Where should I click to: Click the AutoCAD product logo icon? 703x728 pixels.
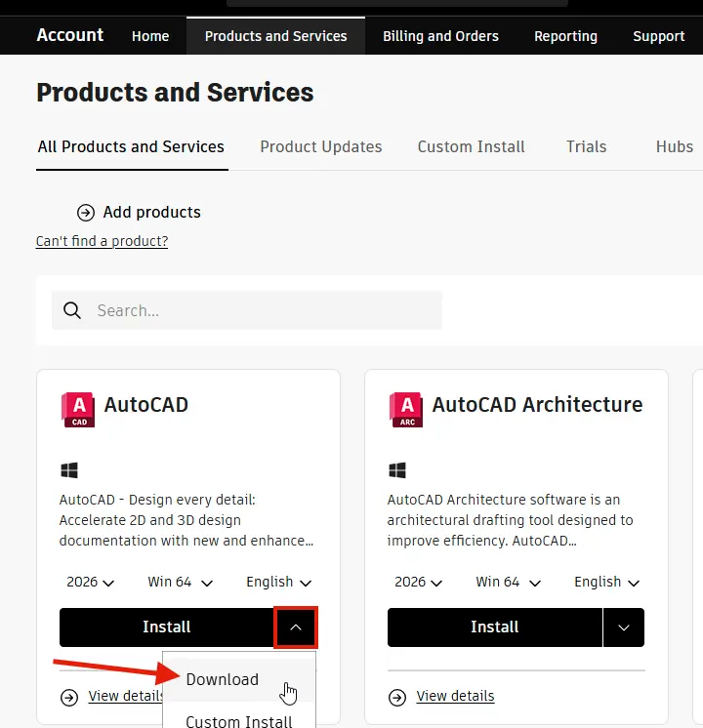tap(78, 409)
